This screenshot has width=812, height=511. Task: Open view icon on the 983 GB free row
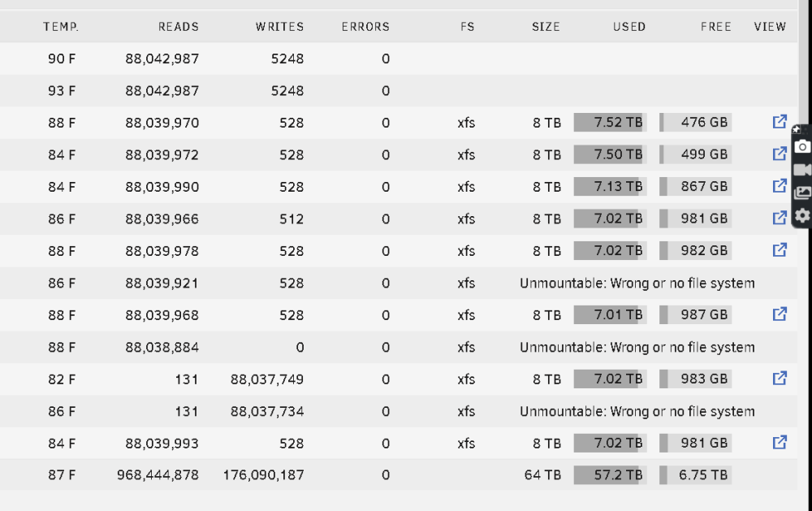pyautogui.click(x=780, y=379)
